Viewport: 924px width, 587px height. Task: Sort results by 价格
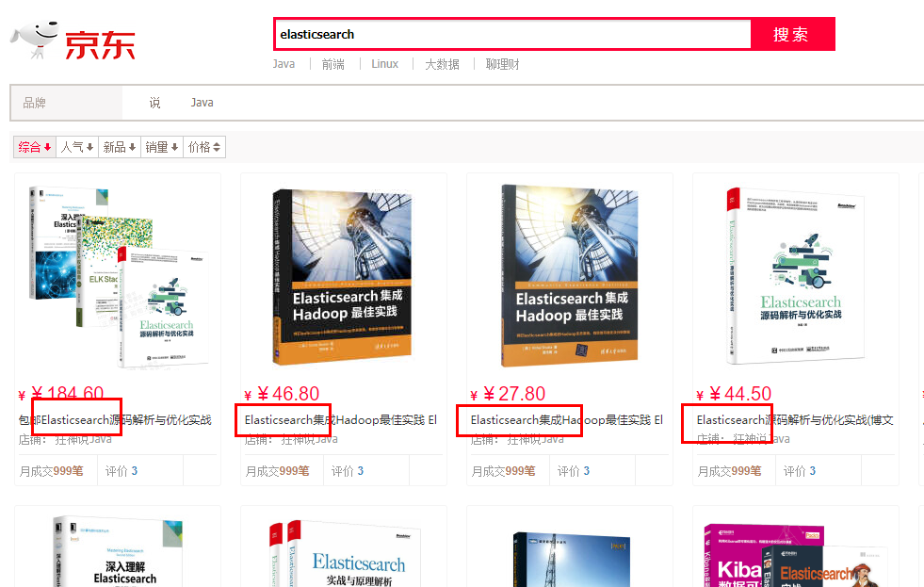tap(204, 147)
